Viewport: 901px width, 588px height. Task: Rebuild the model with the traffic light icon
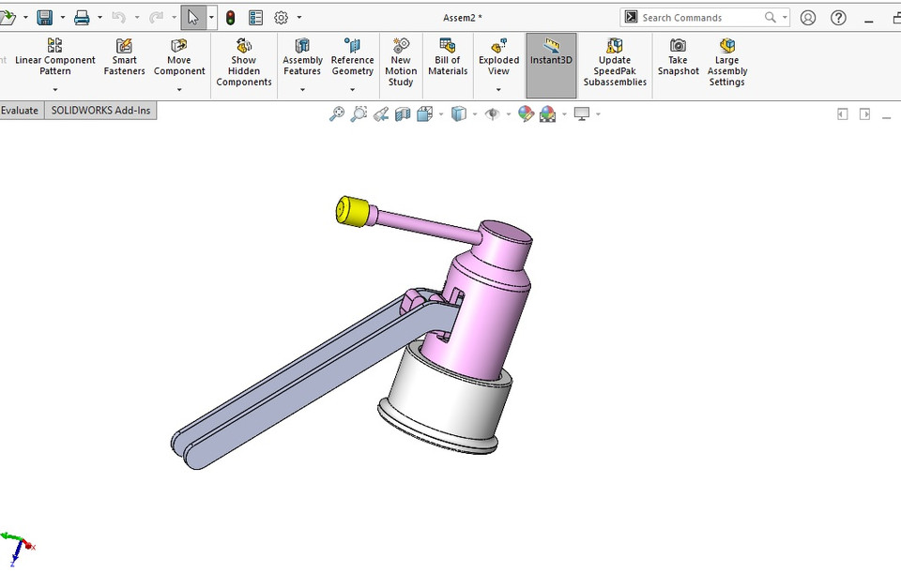click(x=230, y=17)
